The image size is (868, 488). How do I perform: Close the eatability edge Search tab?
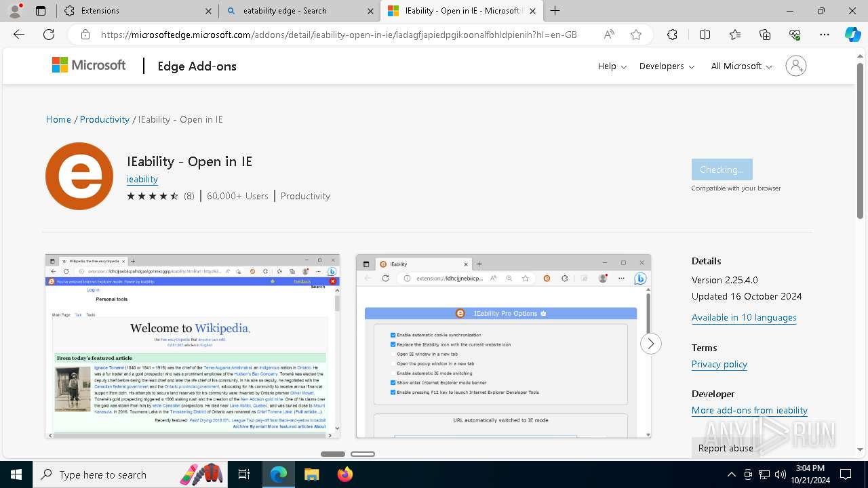[x=370, y=11]
